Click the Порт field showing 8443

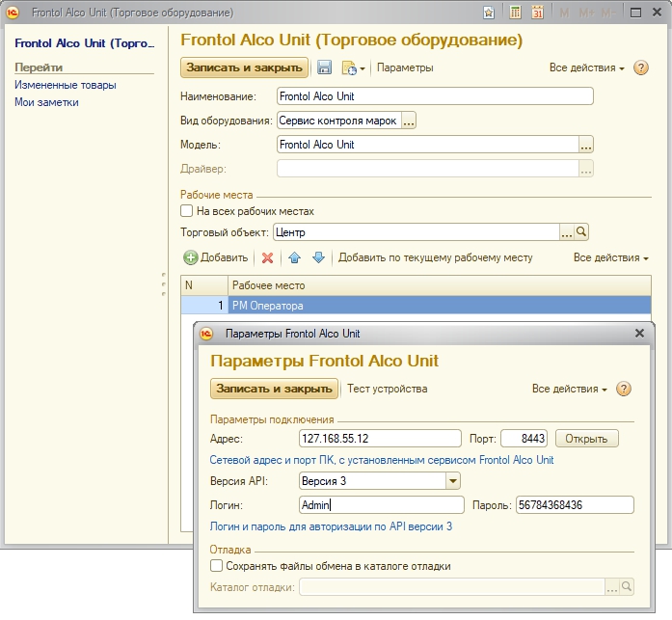(524, 439)
